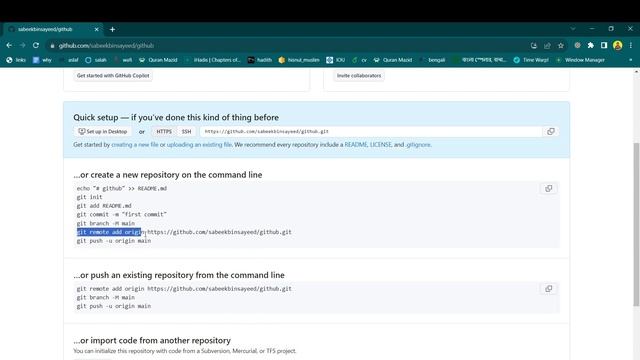Copy the push existing repository commands
The image size is (640, 360).
[549, 289]
